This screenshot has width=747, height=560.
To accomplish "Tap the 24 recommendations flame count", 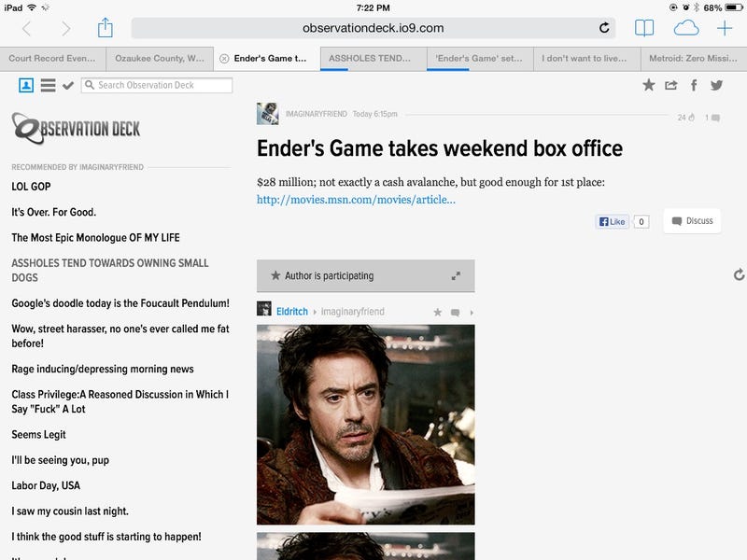I will pyautogui.click(x=686, y=118).
